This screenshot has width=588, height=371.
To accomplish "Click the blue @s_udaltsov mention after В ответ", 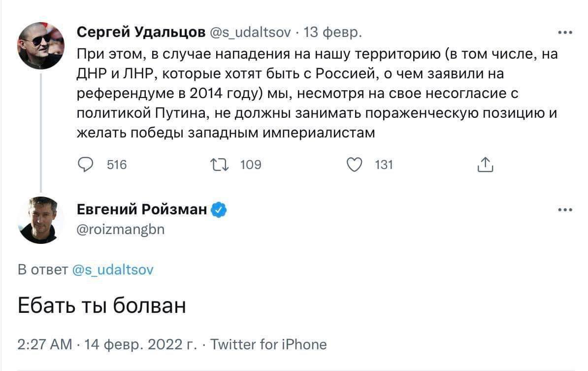I will point(113,270).
